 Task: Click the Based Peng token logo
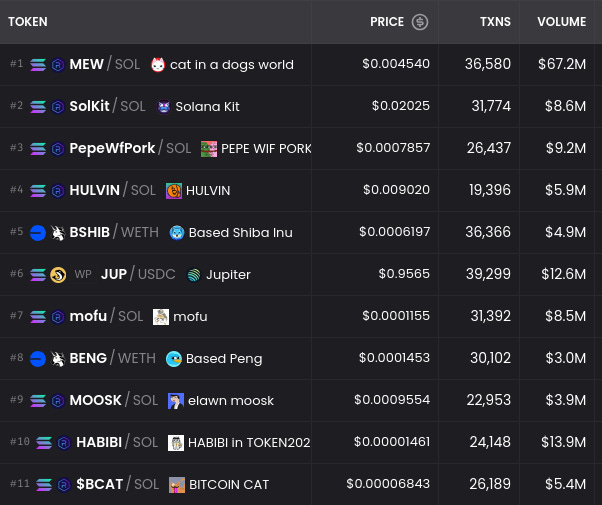[x=174, y=359]
